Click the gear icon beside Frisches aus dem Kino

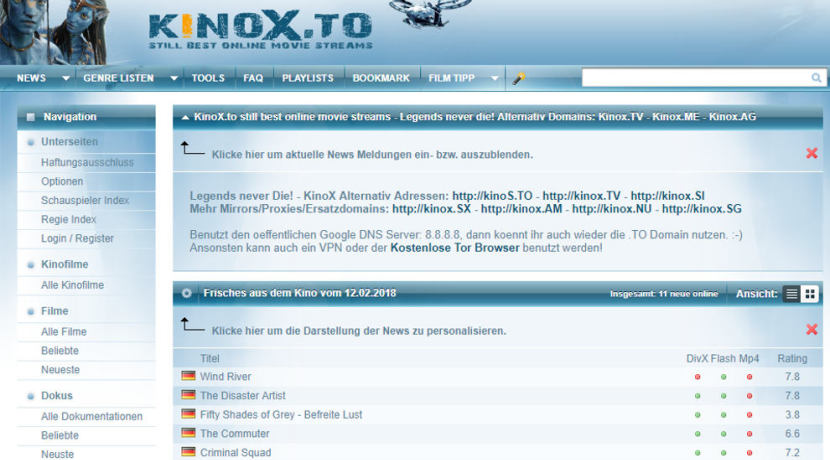(186, 293)
